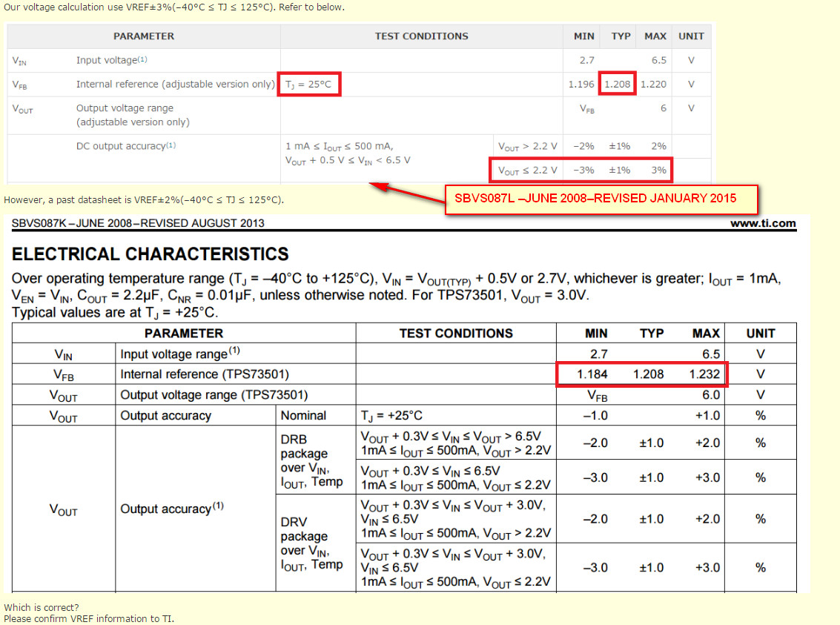Open the www.ti.com link text
This screenshot has width=840, height=625.
coord(763,223)
